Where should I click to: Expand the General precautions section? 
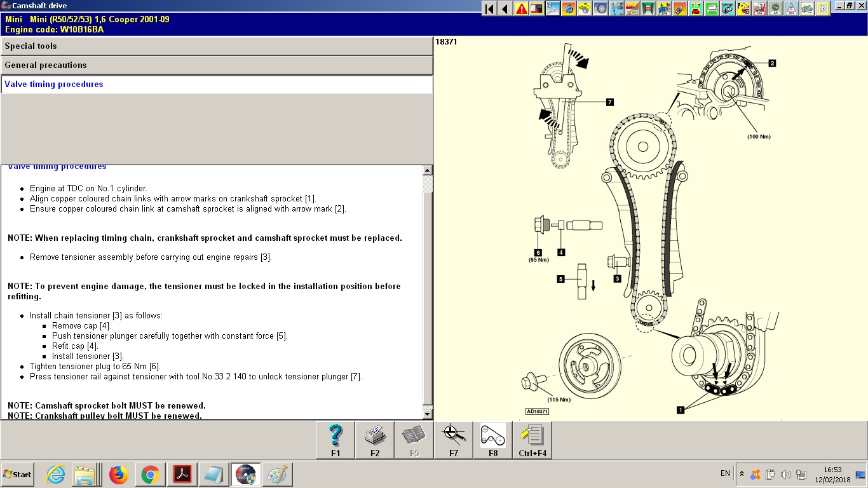point(217,65)
